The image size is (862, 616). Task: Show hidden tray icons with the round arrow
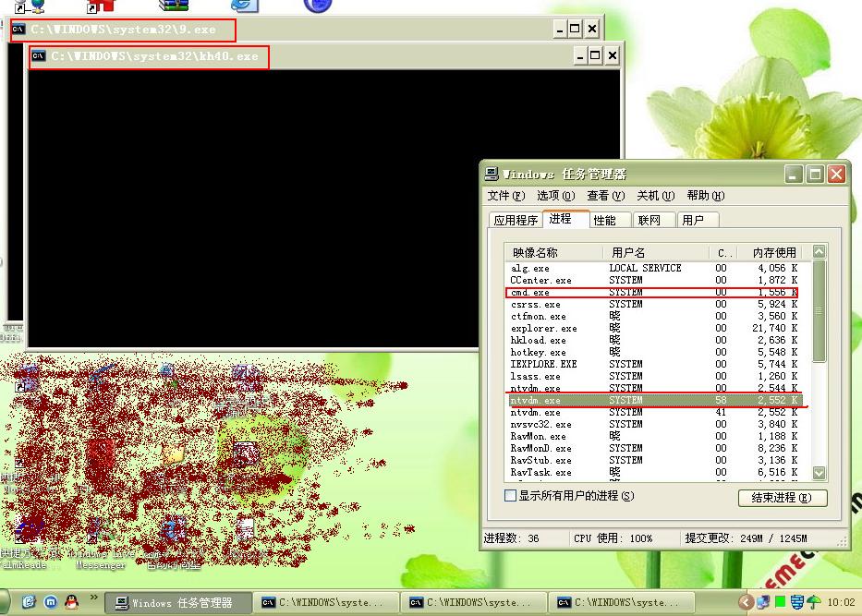click(x=746, y=602)
